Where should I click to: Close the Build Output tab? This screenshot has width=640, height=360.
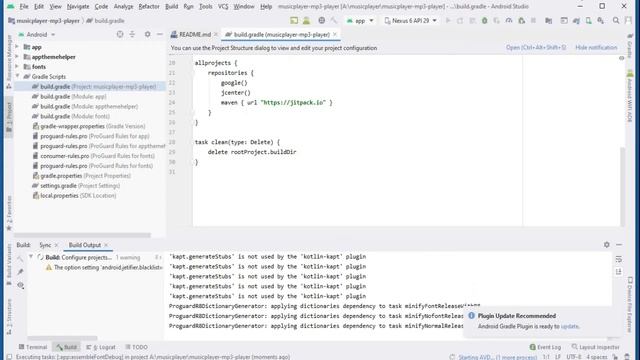coord(106,245)
